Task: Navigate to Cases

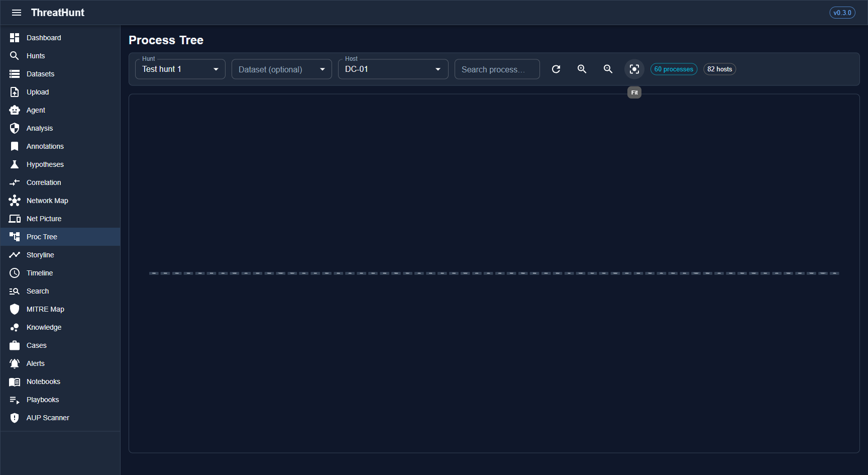Action: pos(60,345)
